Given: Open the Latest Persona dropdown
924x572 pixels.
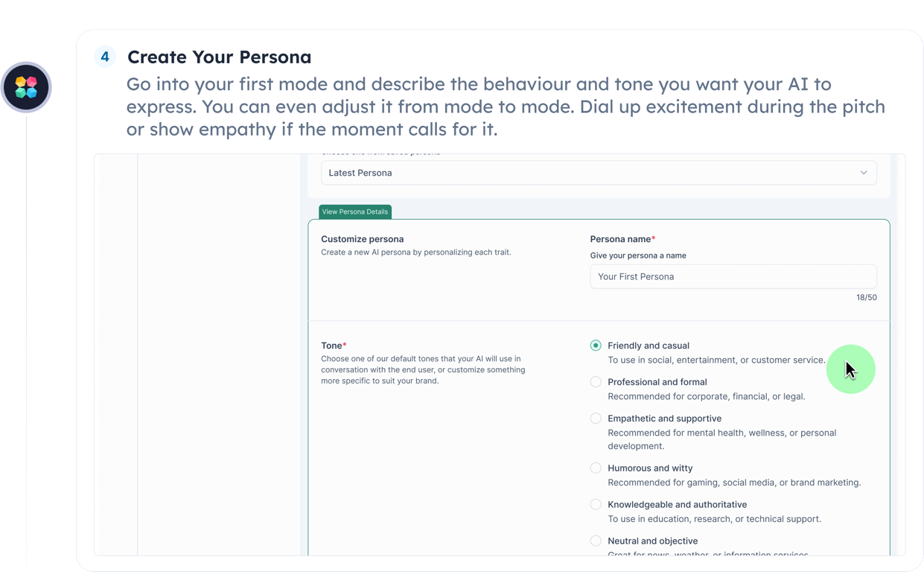Looking at the screenshot, I should tap(599, 173).
